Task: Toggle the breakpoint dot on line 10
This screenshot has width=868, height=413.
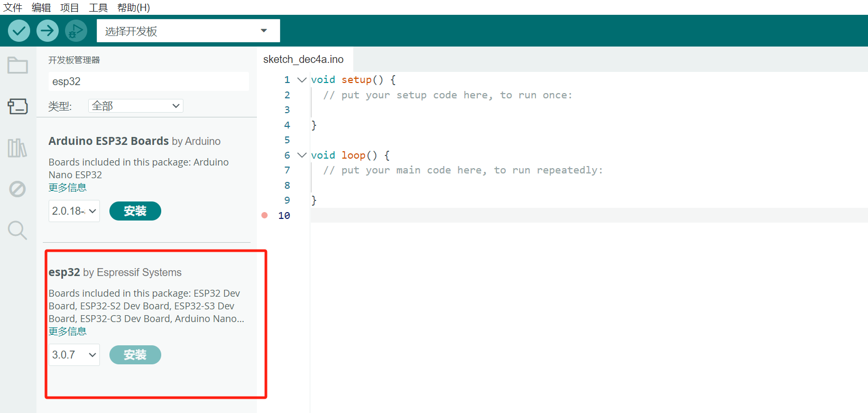Action: (265, 215)
